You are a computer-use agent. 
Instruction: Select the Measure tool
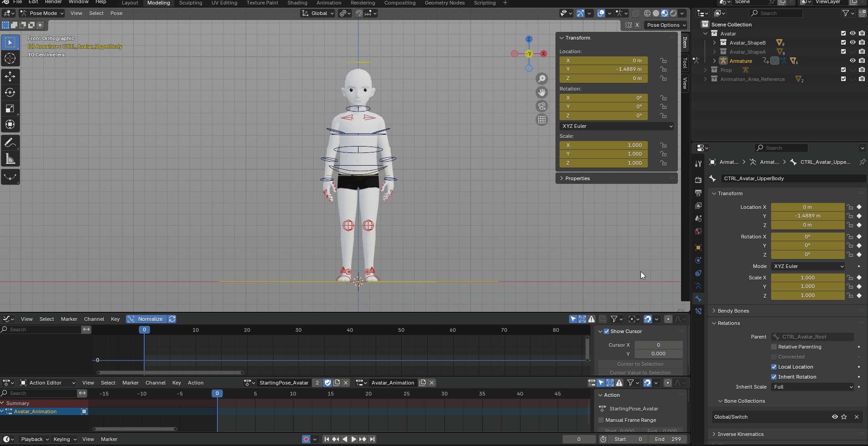coord(10,159)
